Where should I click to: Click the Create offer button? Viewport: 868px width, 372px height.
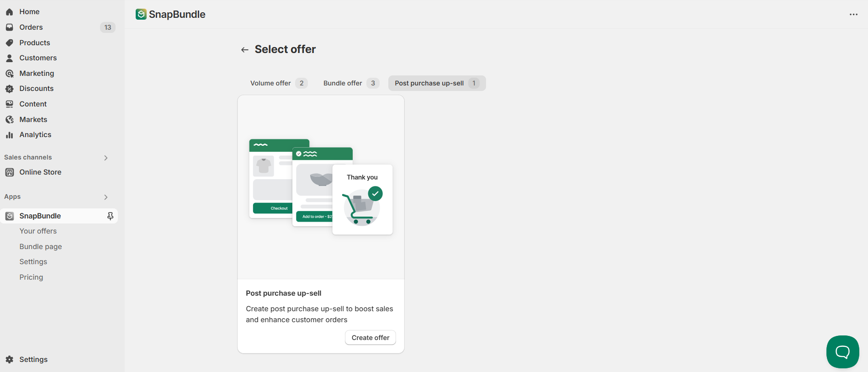[370, 338]
